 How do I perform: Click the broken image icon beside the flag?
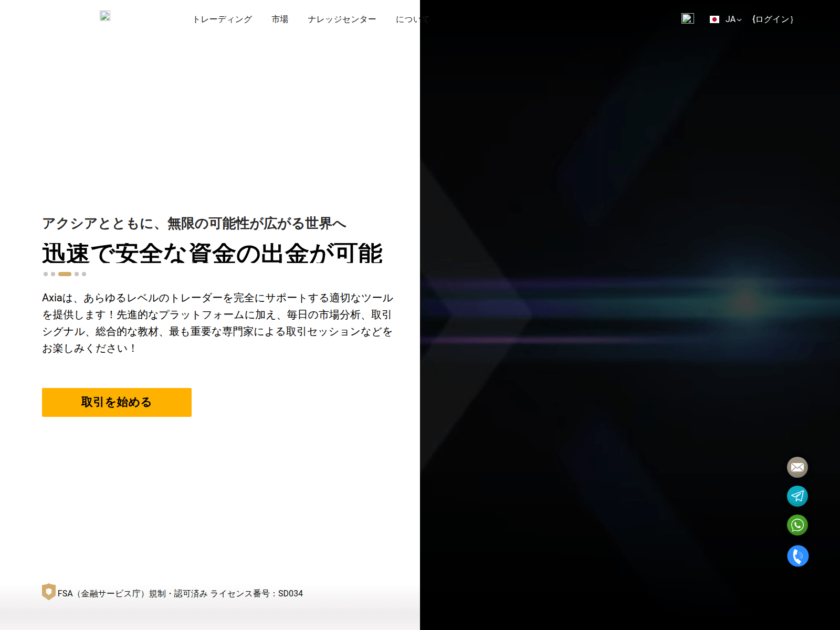pos(688,18)
